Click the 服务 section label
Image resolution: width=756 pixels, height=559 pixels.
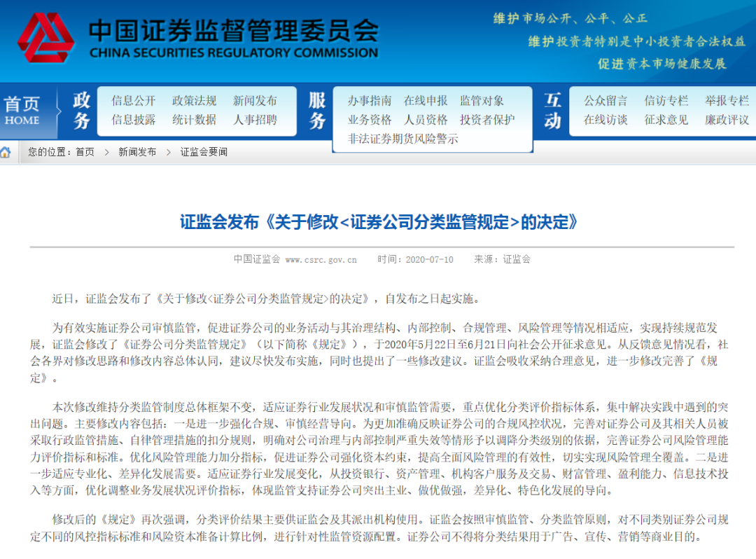317,111
